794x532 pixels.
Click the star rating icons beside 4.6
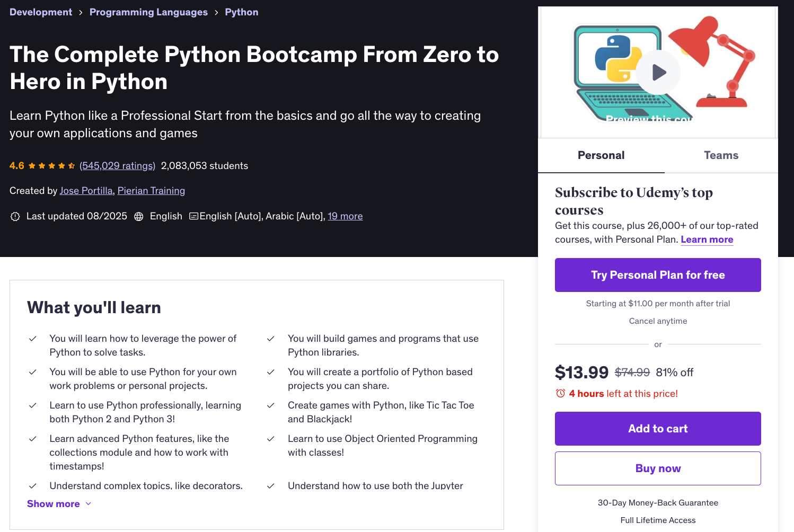[51, 165]
